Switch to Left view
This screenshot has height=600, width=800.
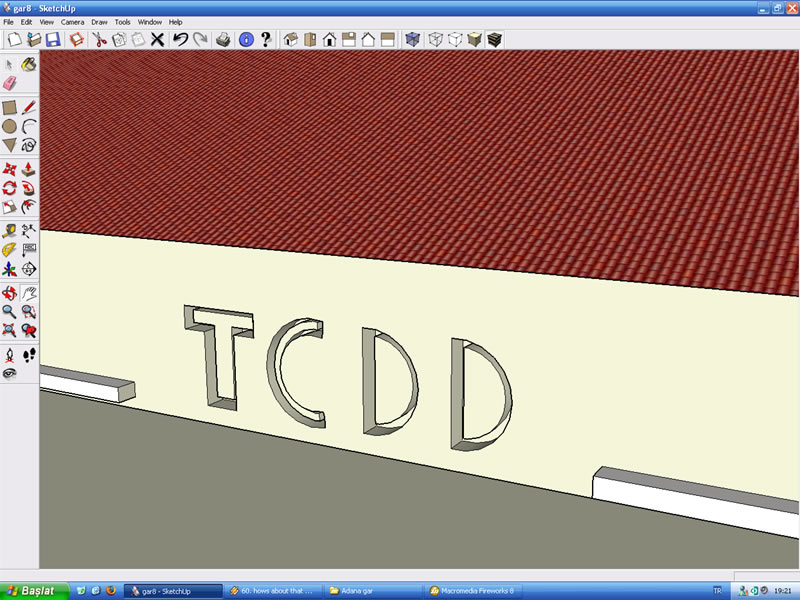coord(388,39)
